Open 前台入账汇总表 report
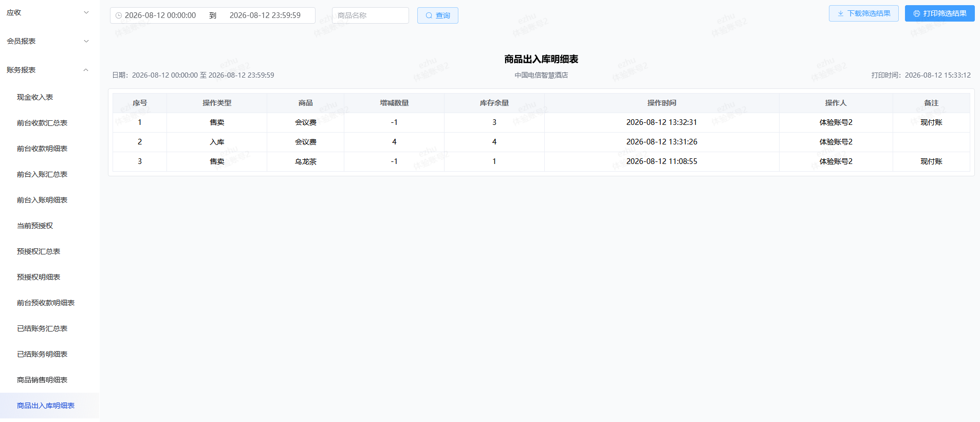The width and height of the screenshot is (980, 422). pyautogui.click(x=42, y=174)
